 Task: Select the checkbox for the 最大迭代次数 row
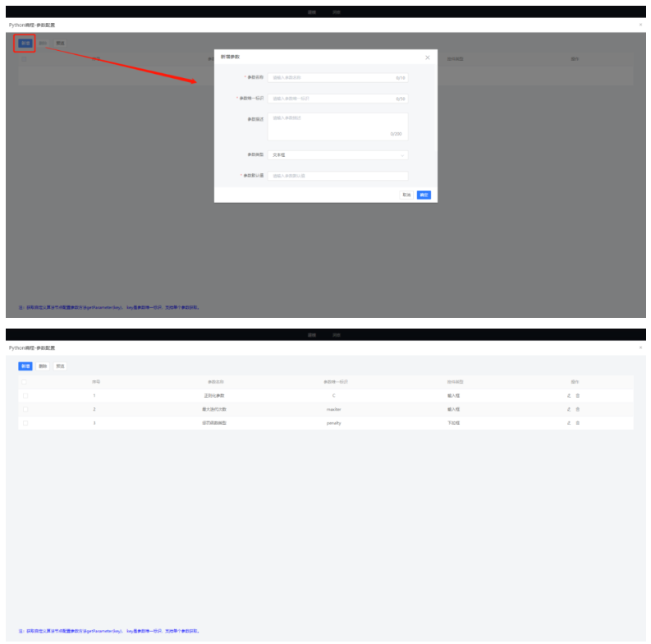point(25,409)
